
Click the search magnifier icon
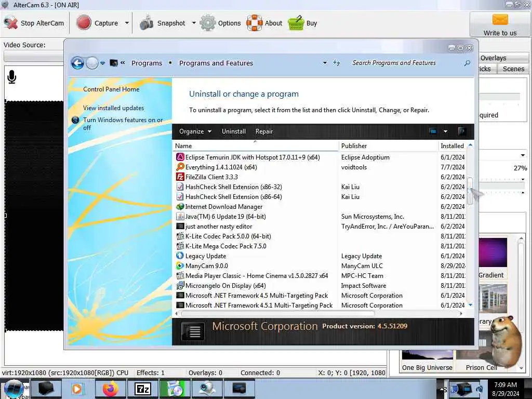point(467,63)
